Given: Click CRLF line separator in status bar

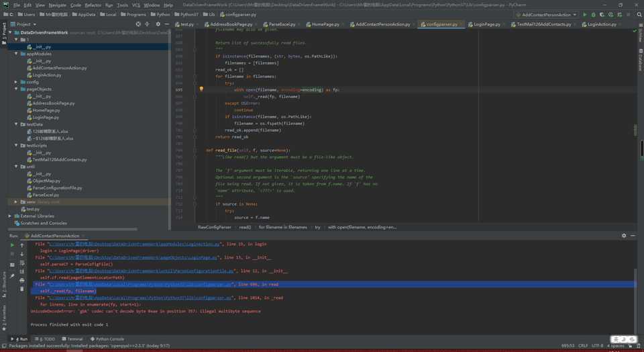Looking at the screenshot, I should point(583,346).
